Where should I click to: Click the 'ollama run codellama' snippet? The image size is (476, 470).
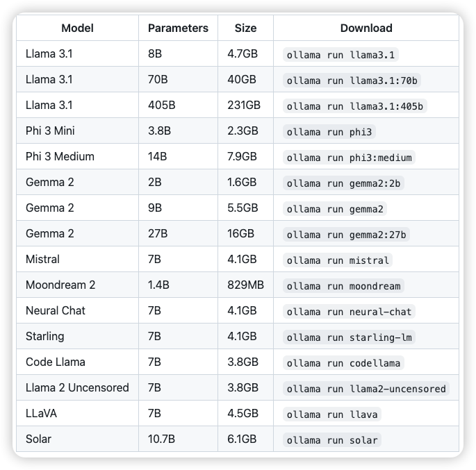(x=343, y=363)
